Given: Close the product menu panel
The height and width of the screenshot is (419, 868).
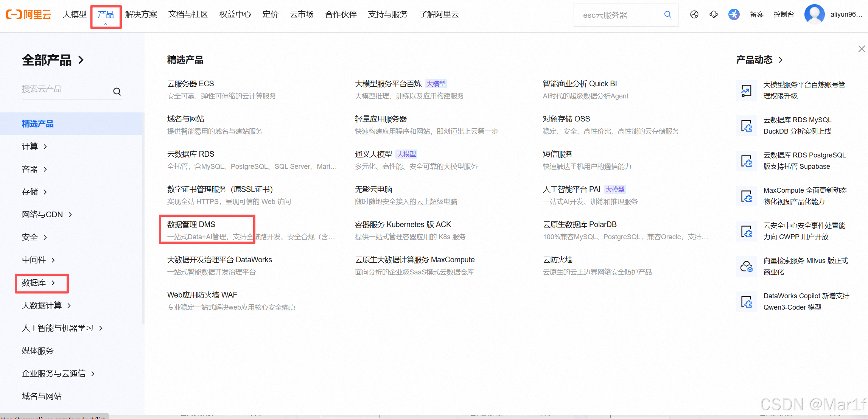Looking at the screenshot, I should pos(862,49).
